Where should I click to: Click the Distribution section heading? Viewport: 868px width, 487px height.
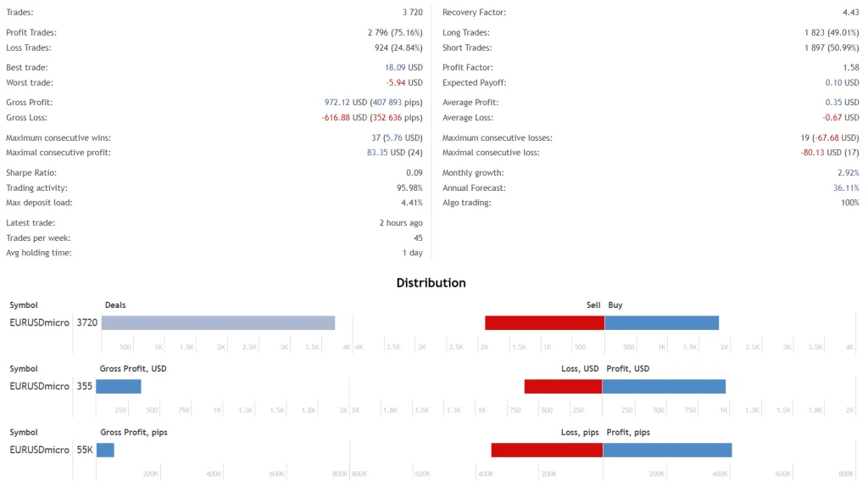431,283
